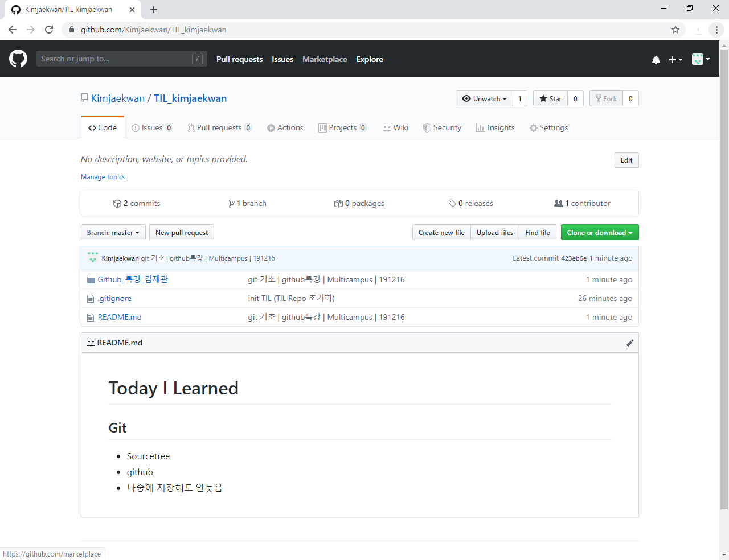Click Find file button

pyautogui.click(x=538, y=232)
